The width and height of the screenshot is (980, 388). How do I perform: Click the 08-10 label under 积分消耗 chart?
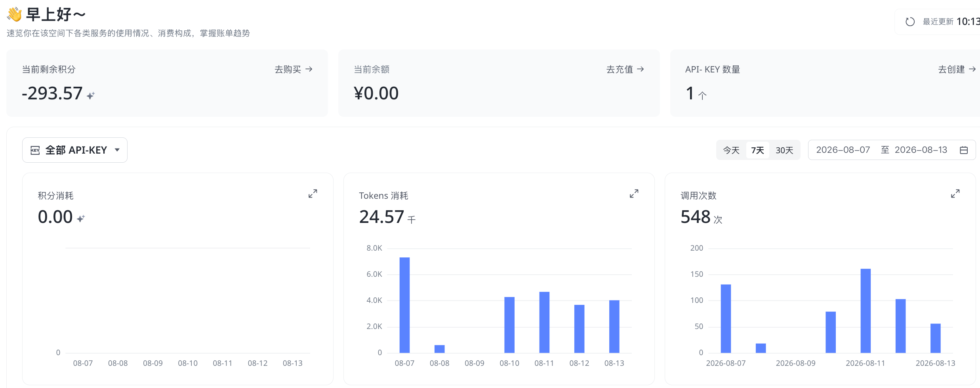(187, 363)
